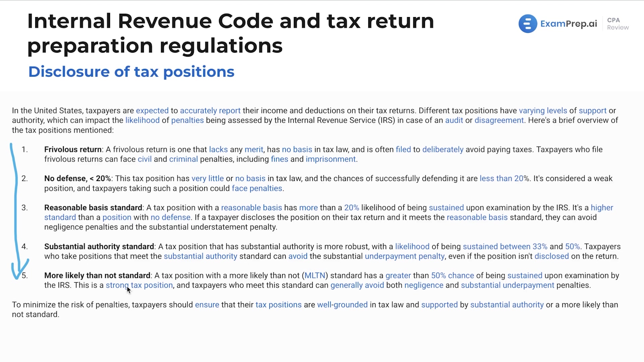This screenshot has width=644, height=362.
Task: Click the highlighted word 'well-grounded'
Action: pyautogui.click(x=342, y=305)
